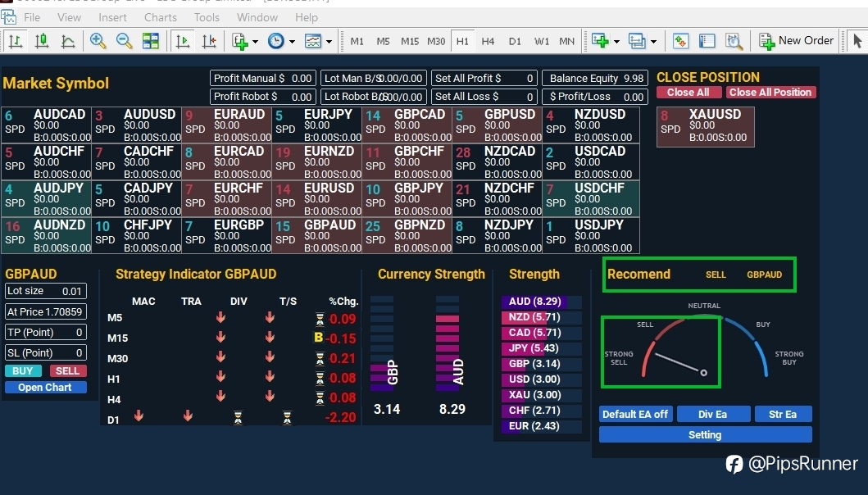Select the XAUUSD symbol tile
The image size is (868, 495).
pos(705,127)
